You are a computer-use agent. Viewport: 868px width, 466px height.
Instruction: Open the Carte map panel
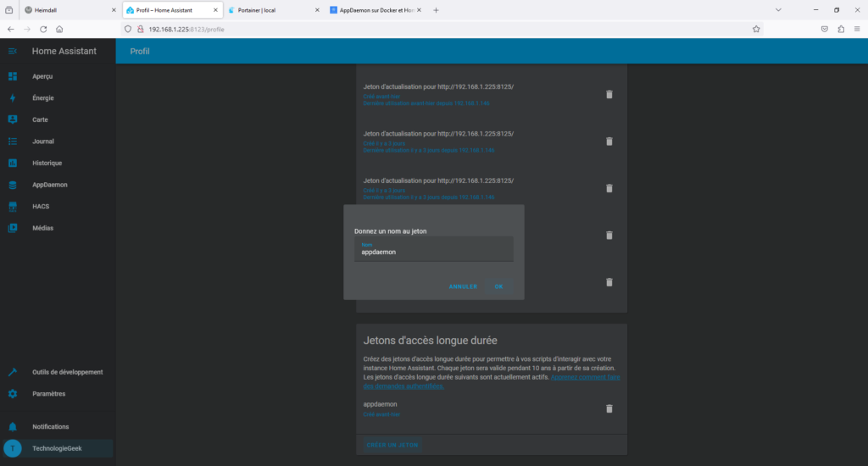(x=40, y=119)
